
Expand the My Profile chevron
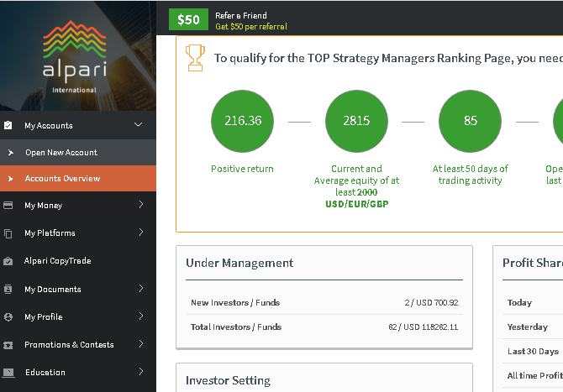141,316
